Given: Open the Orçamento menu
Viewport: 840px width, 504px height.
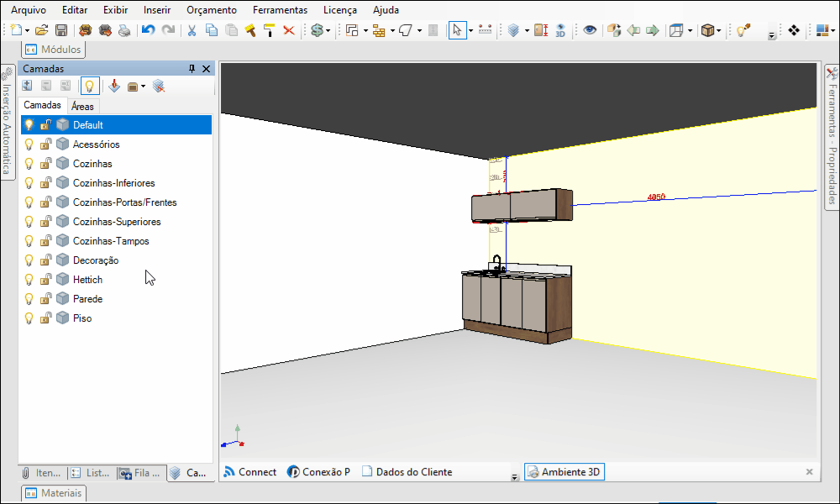Looking at the screenshot, I should click(212, 9).
